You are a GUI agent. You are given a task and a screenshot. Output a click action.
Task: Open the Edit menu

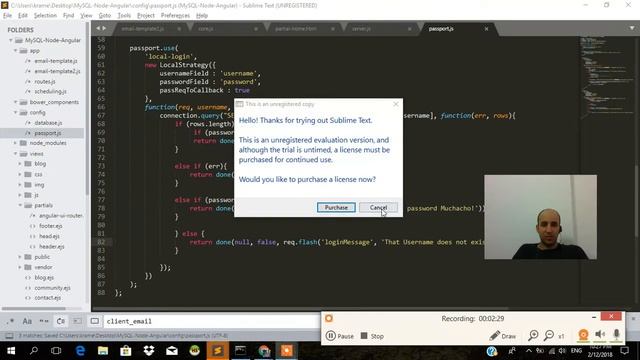[x=22, y=16]
